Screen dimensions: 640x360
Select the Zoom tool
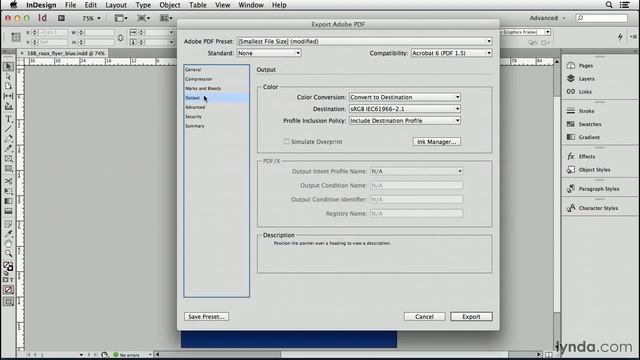8,253
